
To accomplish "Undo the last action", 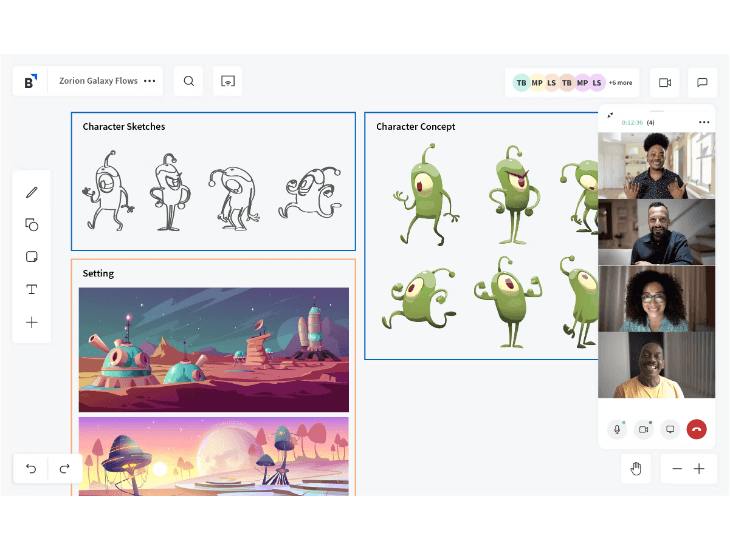I will 31,469.
